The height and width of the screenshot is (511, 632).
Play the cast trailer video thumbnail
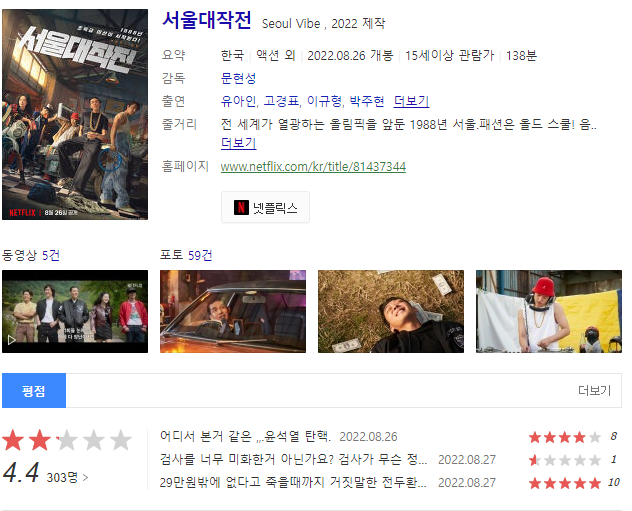point(75,312)
